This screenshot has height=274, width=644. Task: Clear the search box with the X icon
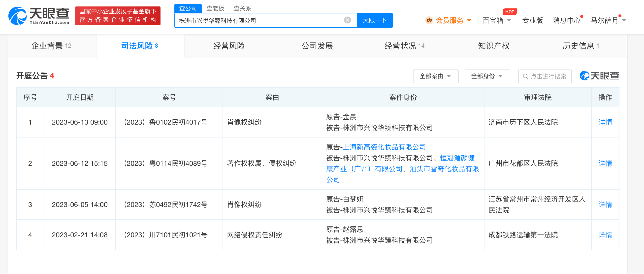point(347,20)
